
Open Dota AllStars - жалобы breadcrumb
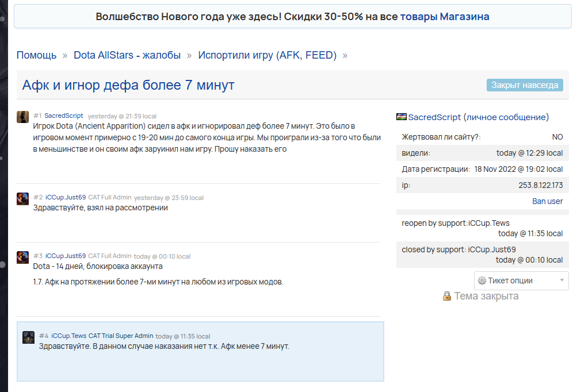[127, 55]
